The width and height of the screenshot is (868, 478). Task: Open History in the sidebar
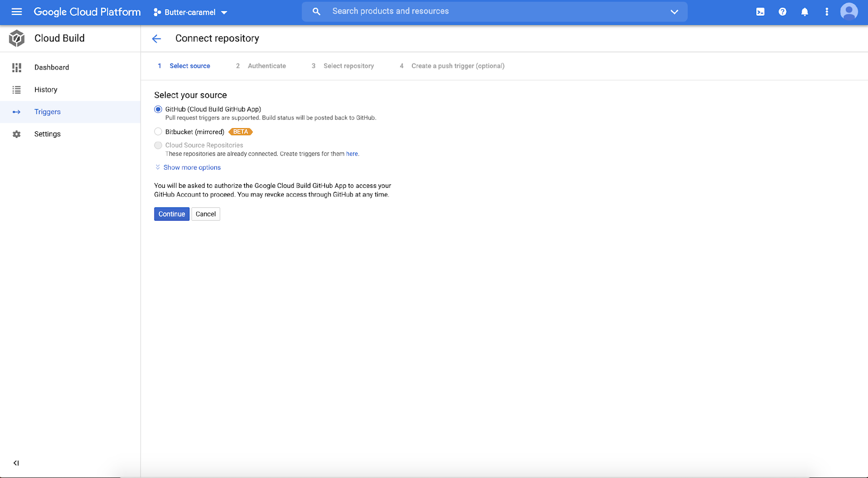[x=46, y=90]
